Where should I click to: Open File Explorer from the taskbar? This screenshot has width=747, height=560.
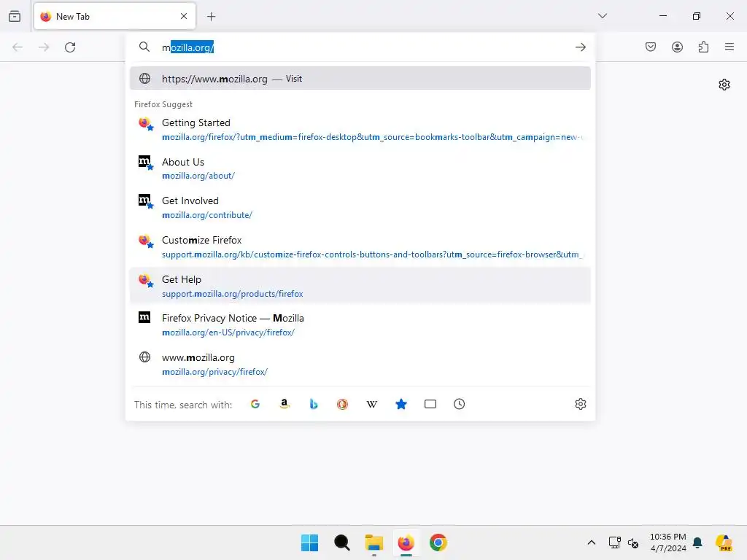click(x=374, y=542)
